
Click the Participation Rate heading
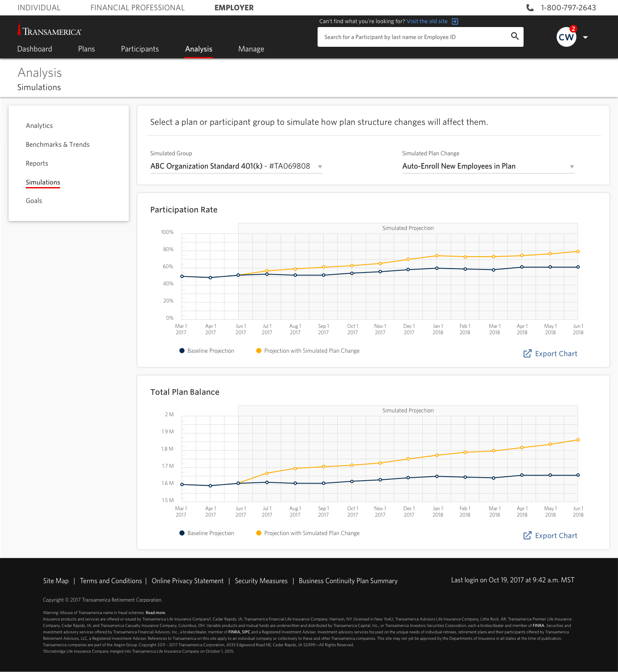click(x=184, y=210)
